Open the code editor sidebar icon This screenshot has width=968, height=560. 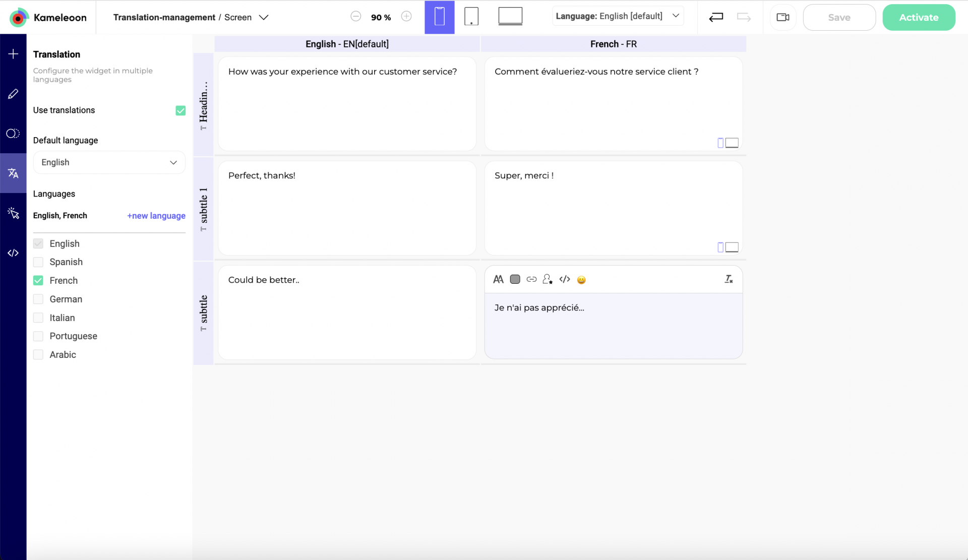point(13,253)
